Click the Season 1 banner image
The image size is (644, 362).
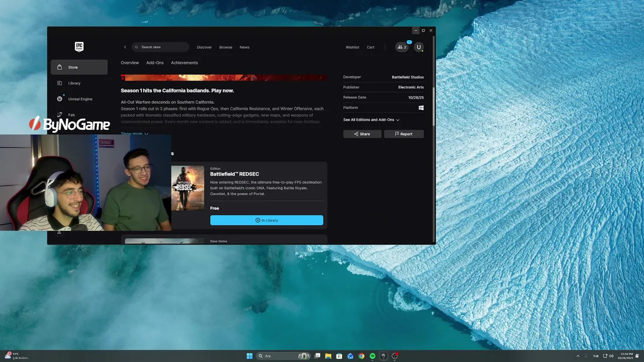point(224,78)
